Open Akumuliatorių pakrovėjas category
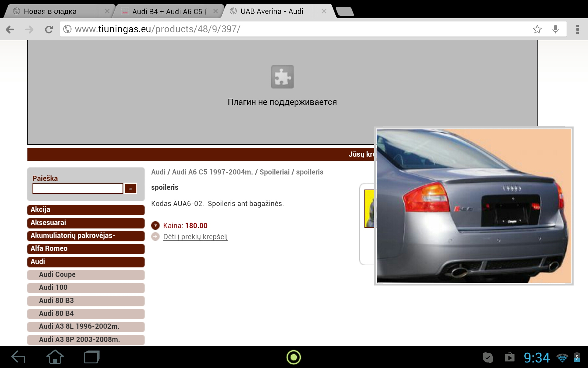The image size is (588, 368). [86, 236]
